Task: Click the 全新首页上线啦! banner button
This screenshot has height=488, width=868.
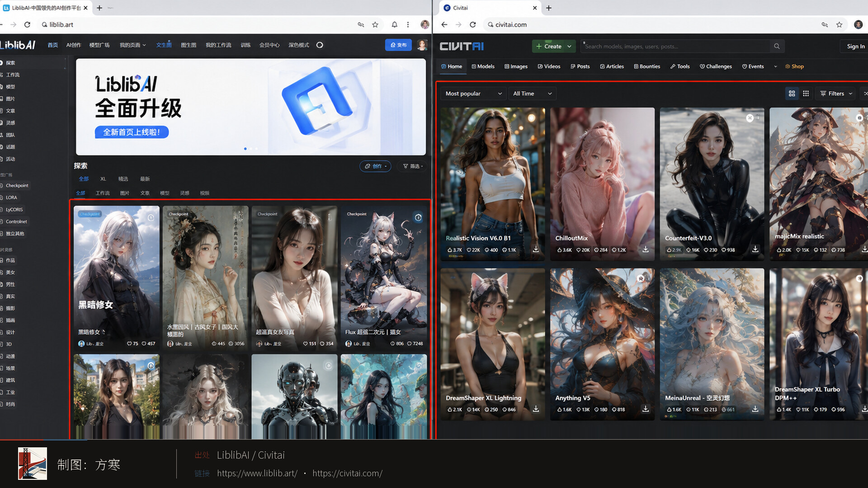Action: pyautogui.click(x=132, y=132)
